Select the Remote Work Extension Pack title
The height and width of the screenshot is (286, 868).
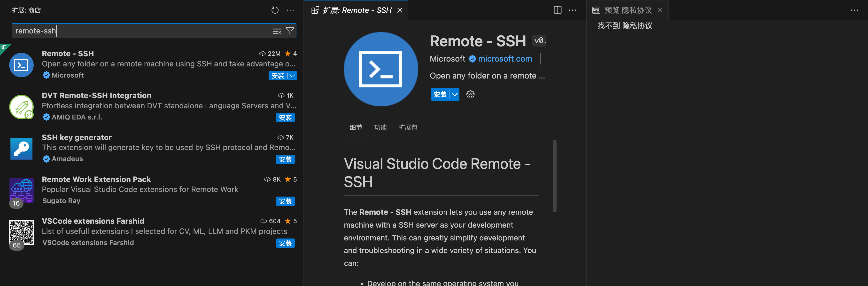click(96, 179)
